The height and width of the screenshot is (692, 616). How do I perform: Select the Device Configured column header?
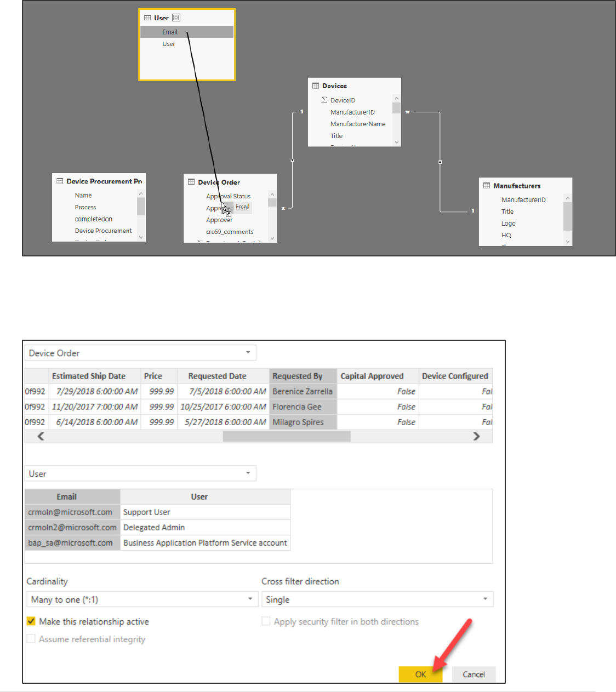click(x=455, y=376)
